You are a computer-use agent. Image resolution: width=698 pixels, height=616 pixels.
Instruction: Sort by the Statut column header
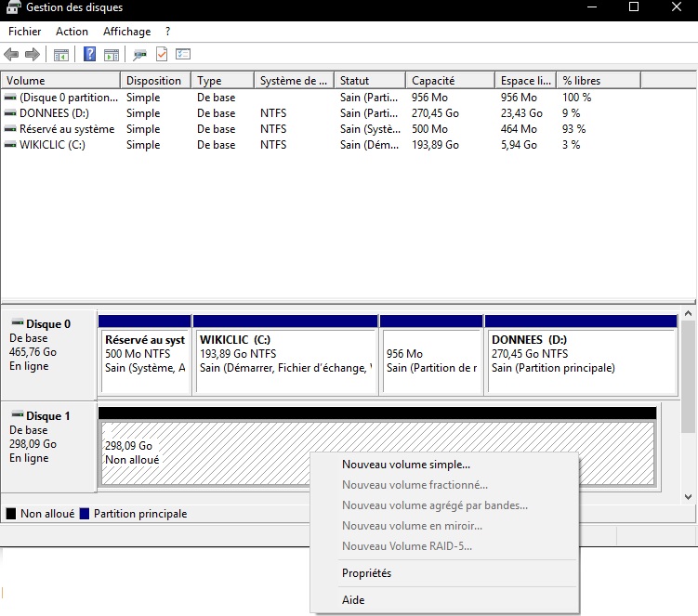point(370,81)
